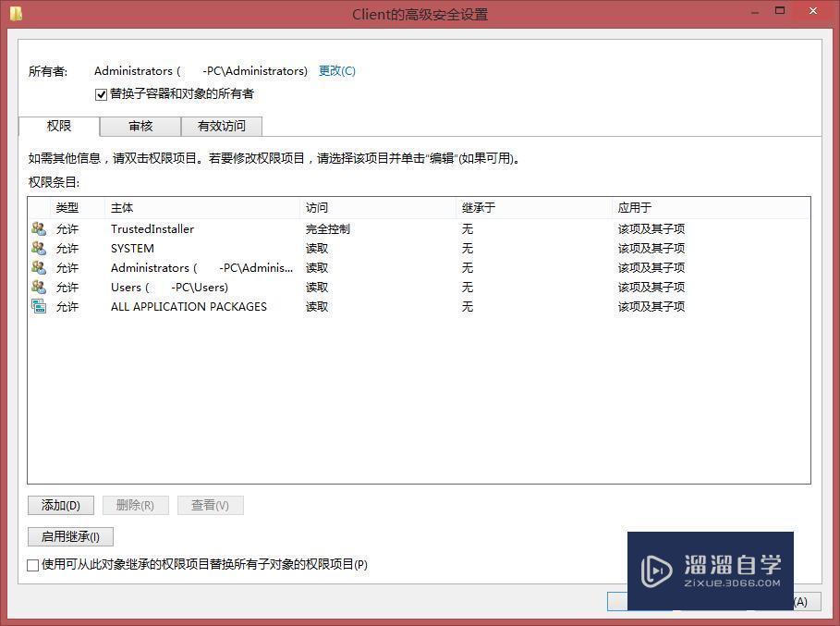Click the 添加(D) button
Image resolution: width=840 pixels, height=626 pixels.
pos(61,505)
